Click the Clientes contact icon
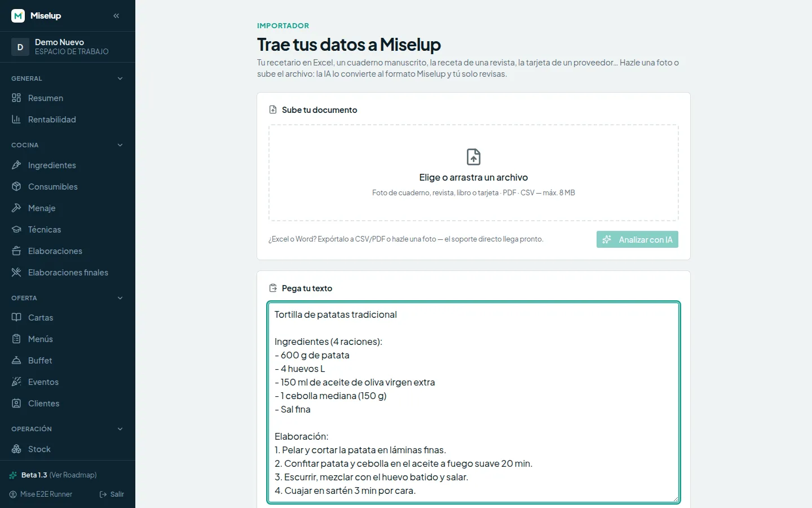 16,404
